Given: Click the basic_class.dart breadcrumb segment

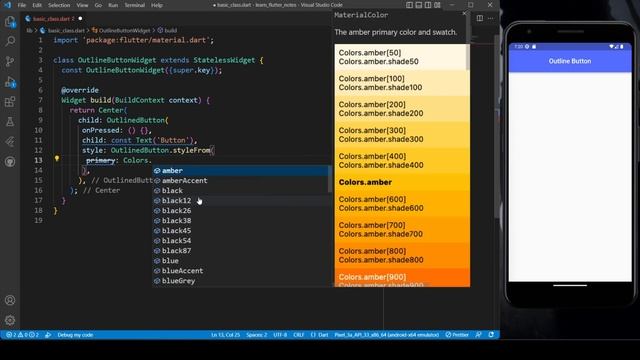Looking at the screenshot, I should 62,30.
